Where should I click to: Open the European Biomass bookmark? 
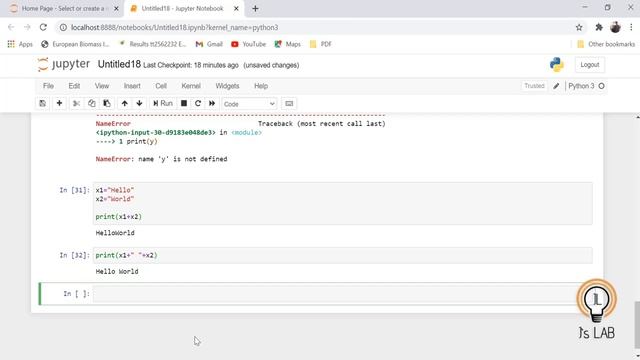(76, 44)
